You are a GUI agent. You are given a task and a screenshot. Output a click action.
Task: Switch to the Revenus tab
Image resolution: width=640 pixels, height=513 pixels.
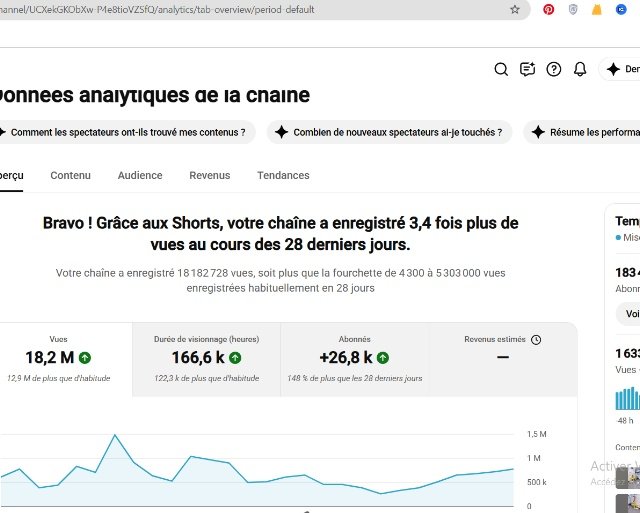click(210, 175)
